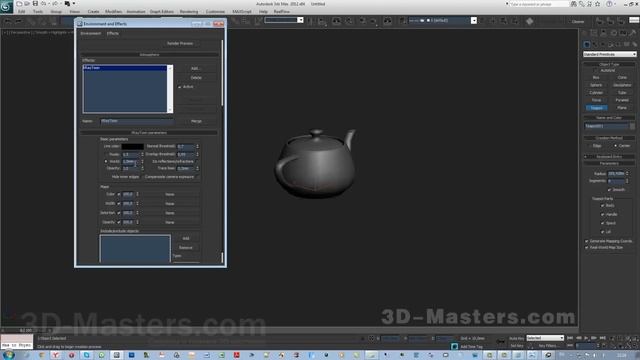Click the search binoculars icon in title bar
Screen dimensions: 640x360
(573, 4)
